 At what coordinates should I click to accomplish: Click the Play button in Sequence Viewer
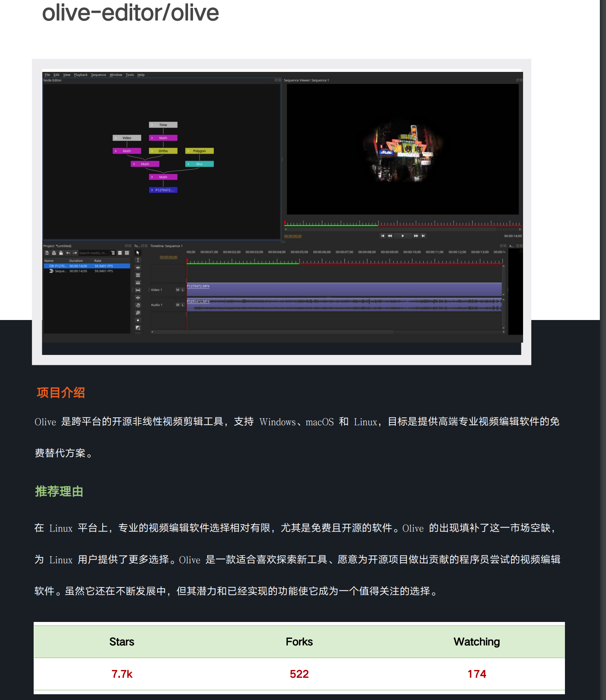coord(403,236)
